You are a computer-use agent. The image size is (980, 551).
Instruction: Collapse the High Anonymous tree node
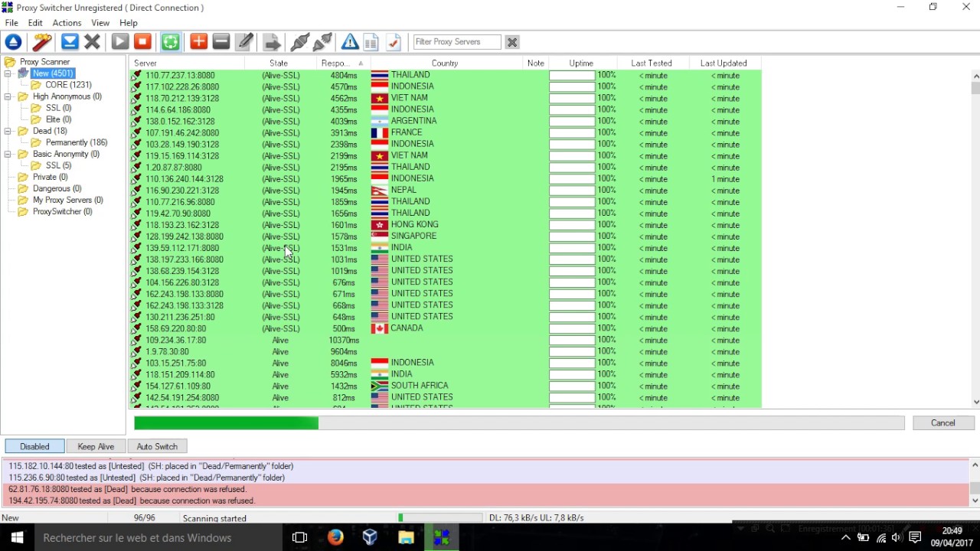(x=8, y=96)
